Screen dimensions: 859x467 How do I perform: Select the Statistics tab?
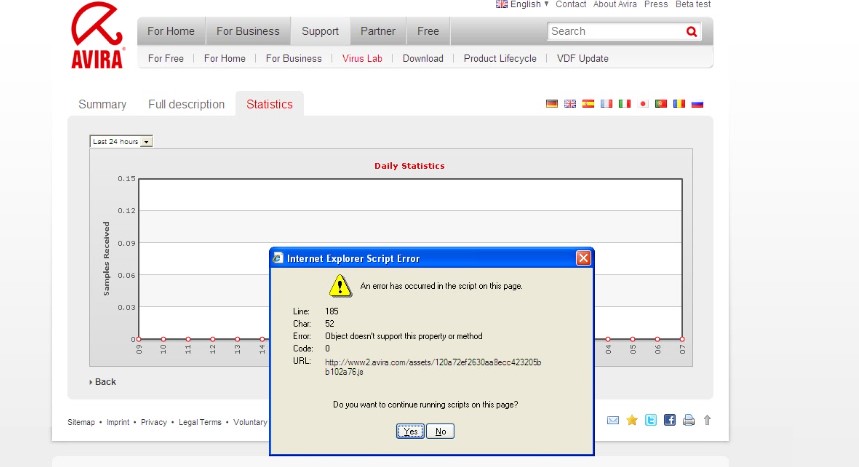[x=270, y=104]
